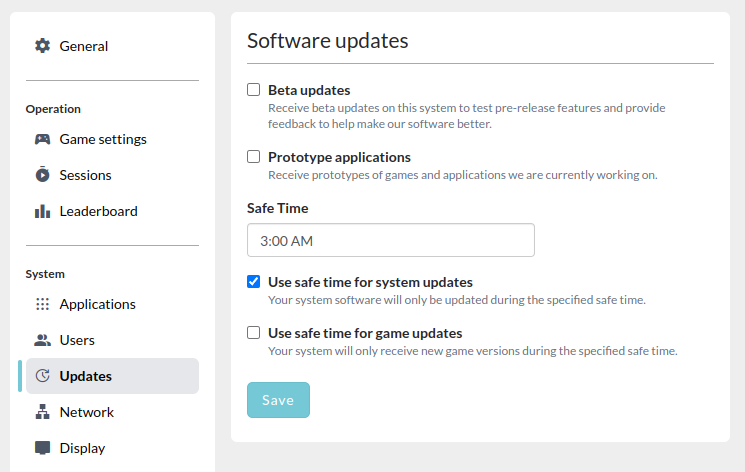745x472 pixels.
Task: Click the Network topology icon
Action: pos(42,412)
